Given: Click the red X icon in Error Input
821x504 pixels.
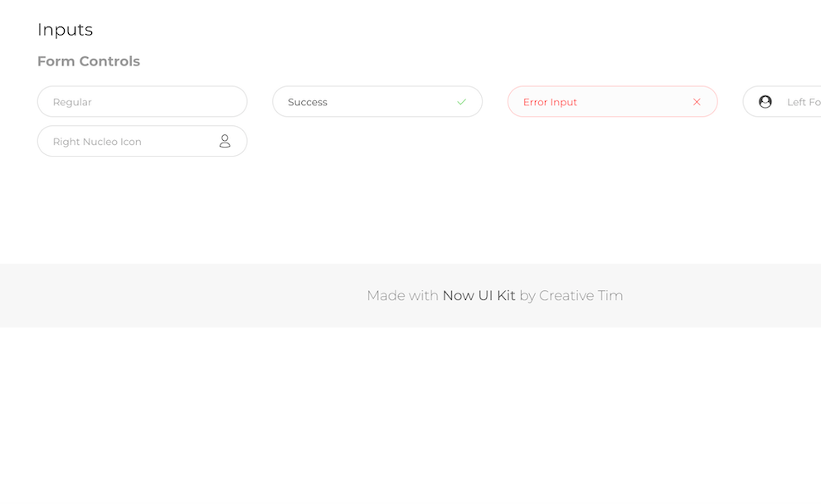Looking at the screenshot, I should tap(696, 101).
